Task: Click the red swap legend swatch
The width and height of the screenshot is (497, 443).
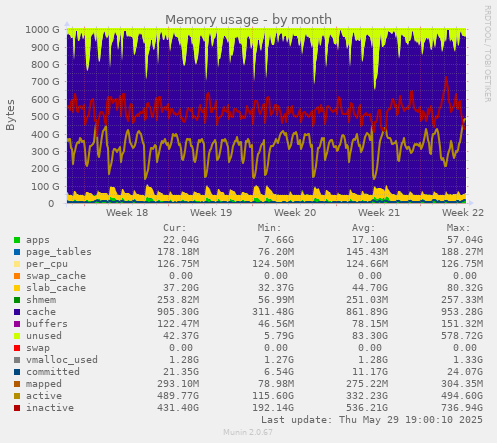Action: click(17, 348)
